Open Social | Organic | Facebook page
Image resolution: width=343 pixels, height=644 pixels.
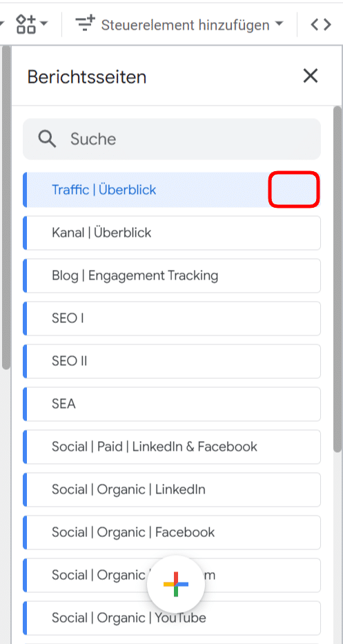tap(172, 532)
